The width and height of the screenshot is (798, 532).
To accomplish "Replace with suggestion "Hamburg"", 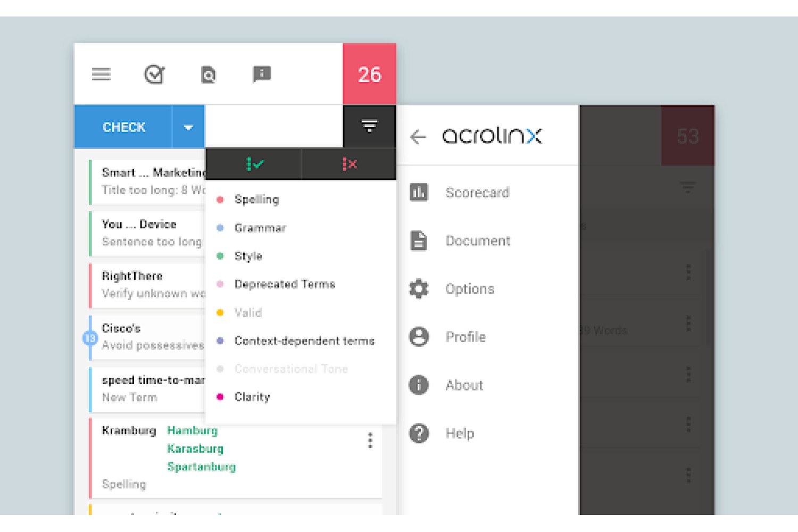I will pyautogui.click(x=192, y=430).
